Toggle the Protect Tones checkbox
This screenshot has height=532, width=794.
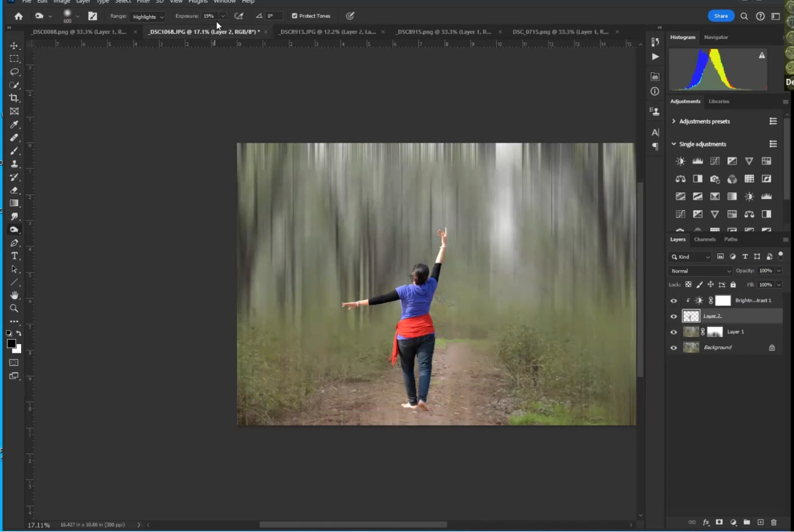coord(295,16)
